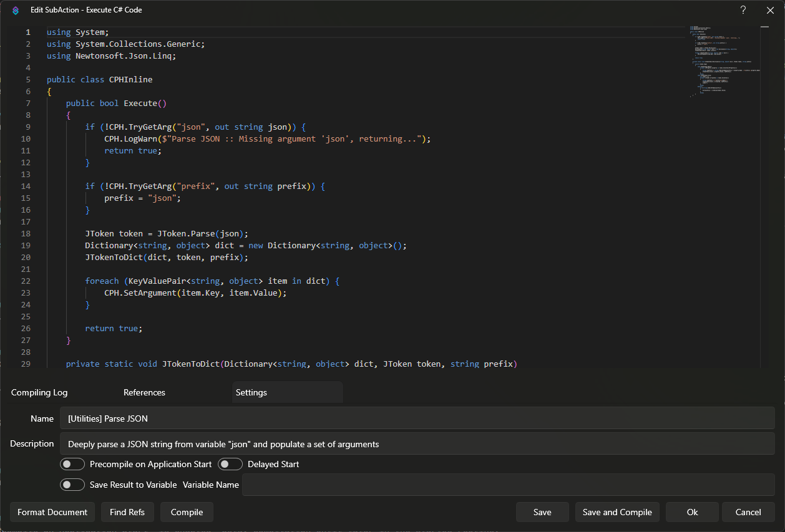The width and height of the screenshot is (785, 532).
Task: Collapse the editor panel via the dash icon
Action: click(x=764, y=27)
